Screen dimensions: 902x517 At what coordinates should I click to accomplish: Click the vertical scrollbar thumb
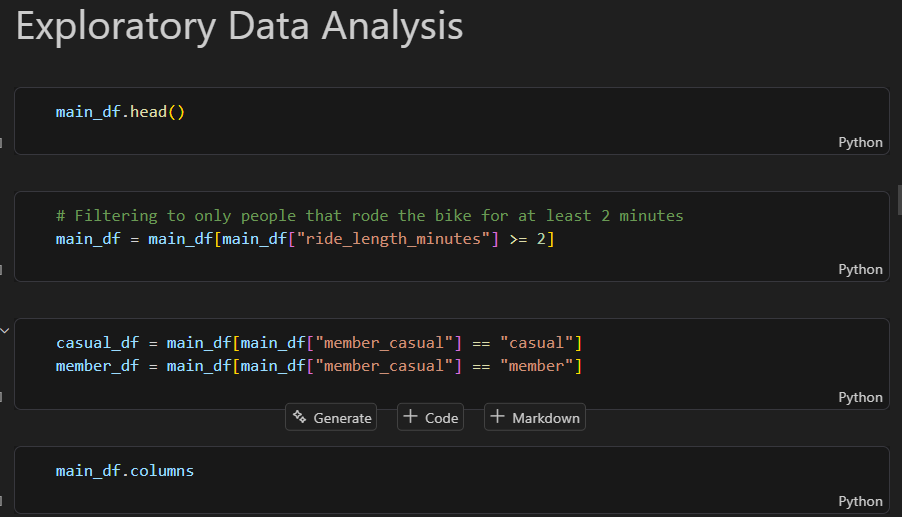(x=899, y=200)
